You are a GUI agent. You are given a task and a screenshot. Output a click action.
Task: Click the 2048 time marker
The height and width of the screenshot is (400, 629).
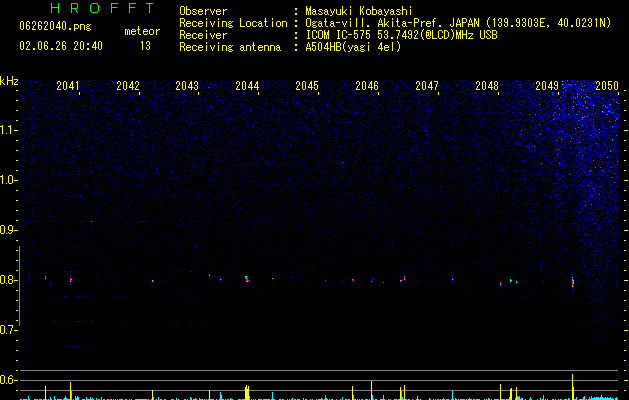(487, 85)
